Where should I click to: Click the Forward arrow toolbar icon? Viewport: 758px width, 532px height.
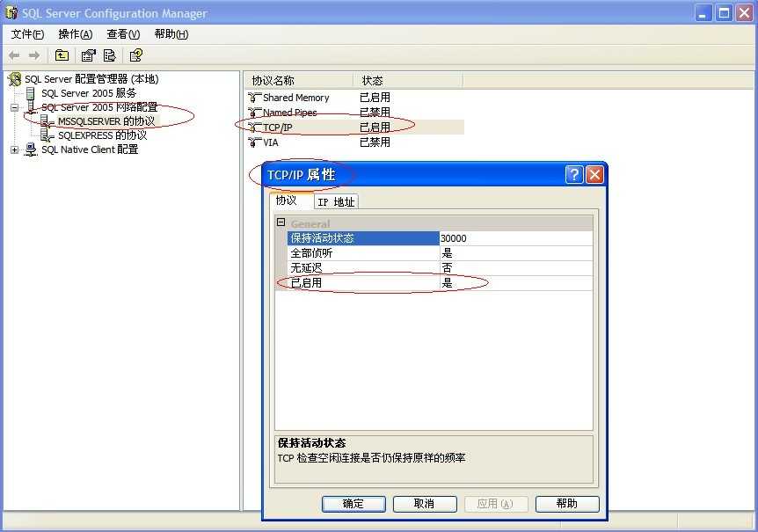pos(33,55)
